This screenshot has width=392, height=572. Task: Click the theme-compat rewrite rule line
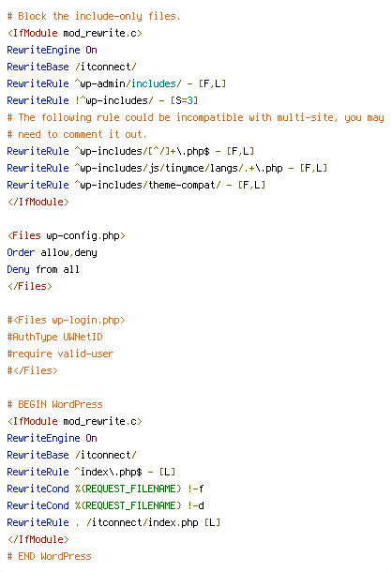pyautogui.click(x=136, y=185)
